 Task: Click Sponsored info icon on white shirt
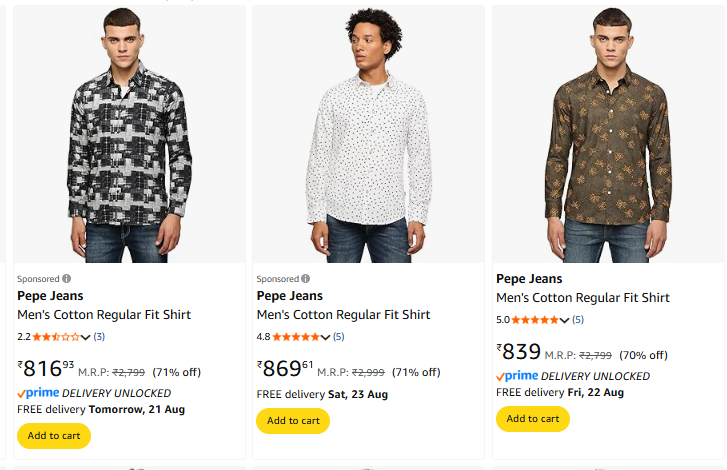coord(306,279)
